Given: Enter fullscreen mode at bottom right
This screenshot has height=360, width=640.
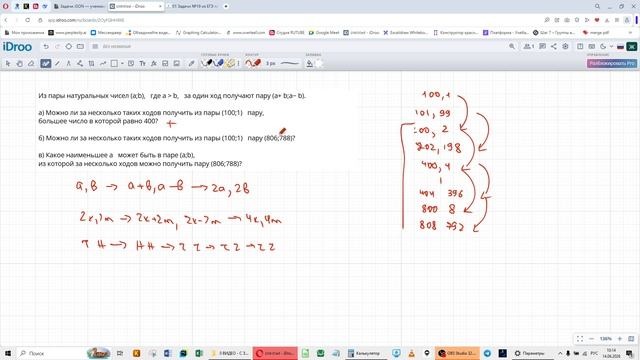Looking at the screenshot, I should tap(580, 339).
